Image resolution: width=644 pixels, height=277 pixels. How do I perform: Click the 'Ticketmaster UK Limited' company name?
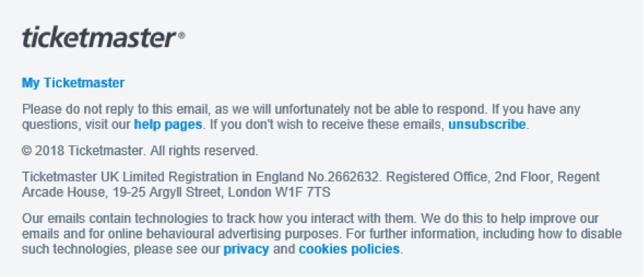tap(94, 177)
